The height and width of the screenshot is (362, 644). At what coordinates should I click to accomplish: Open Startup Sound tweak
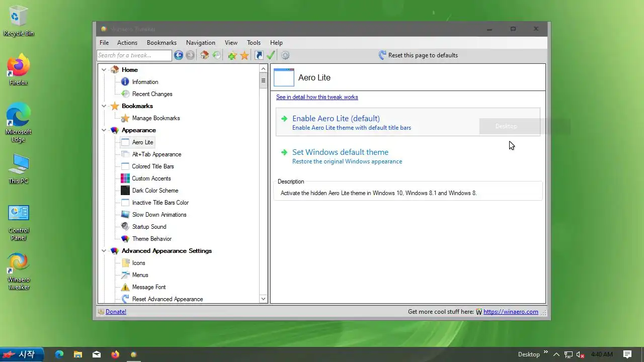pyautogui.click(x=149, y=227)
